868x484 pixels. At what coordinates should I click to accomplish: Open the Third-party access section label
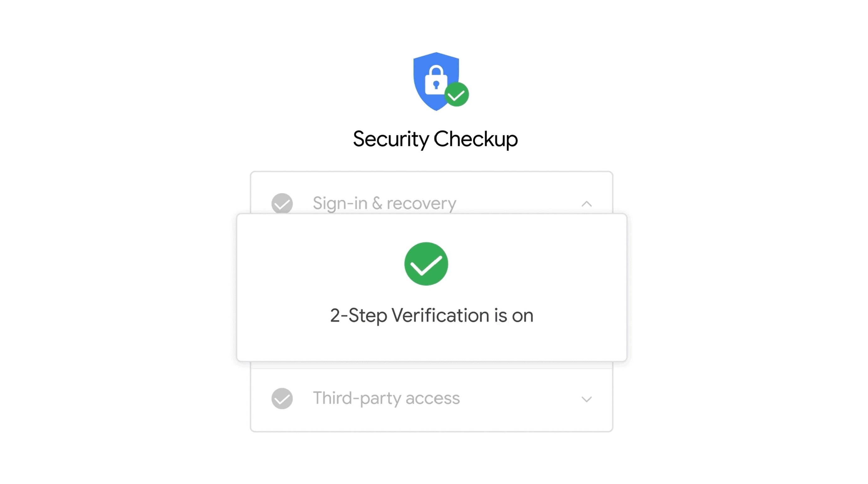coord(386,398)
